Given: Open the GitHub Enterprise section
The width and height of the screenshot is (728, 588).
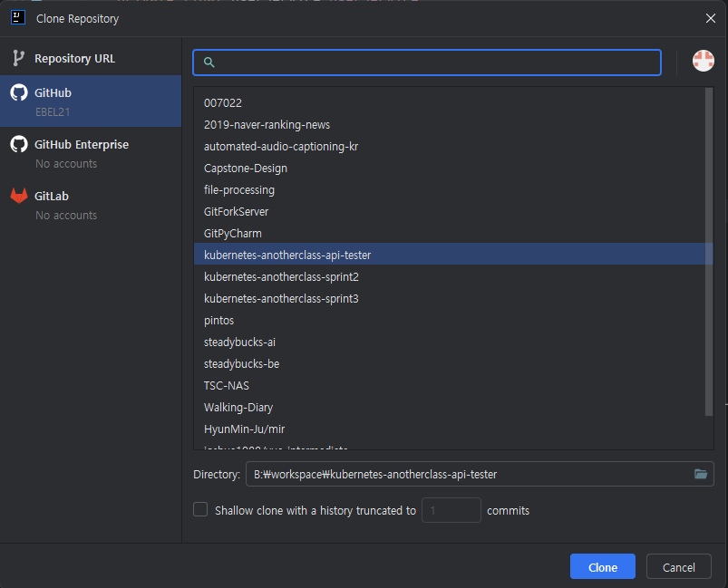Looking at the screenshot, I should (x=91, y=153).
